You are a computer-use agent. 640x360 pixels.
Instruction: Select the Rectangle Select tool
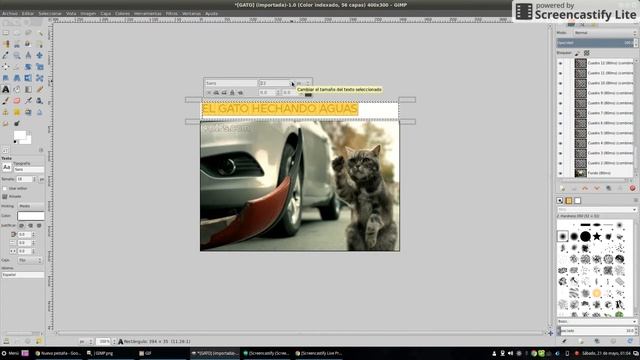click(x=6, y=33)
